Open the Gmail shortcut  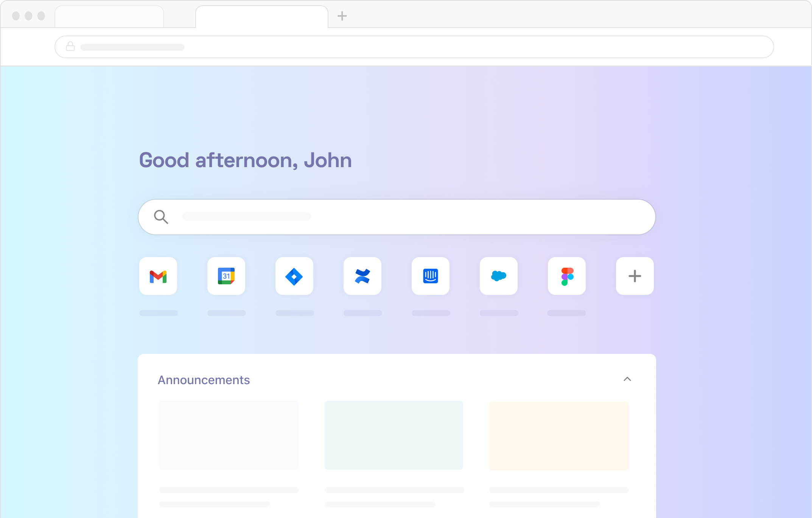[158, 276]
